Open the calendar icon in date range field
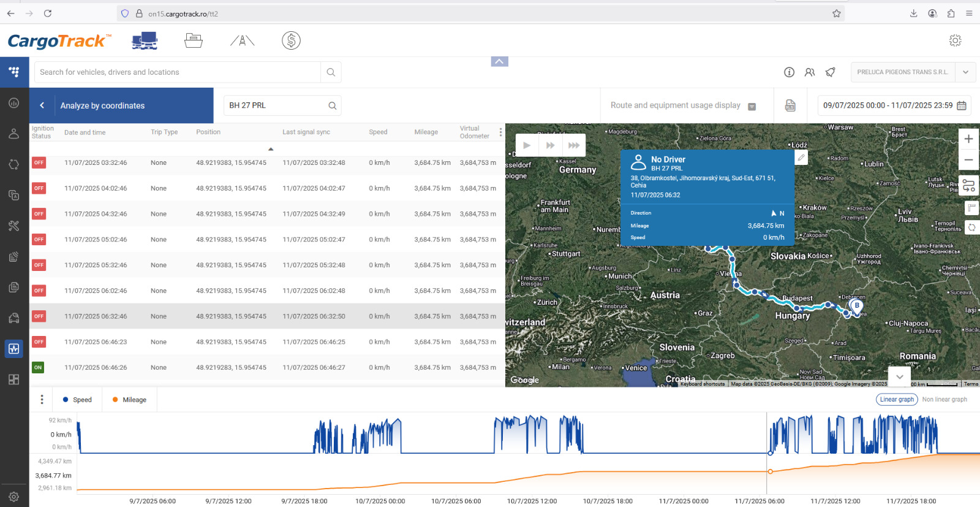Image resolution: width=980 pixels, height=507 pixels. [962, 105]
